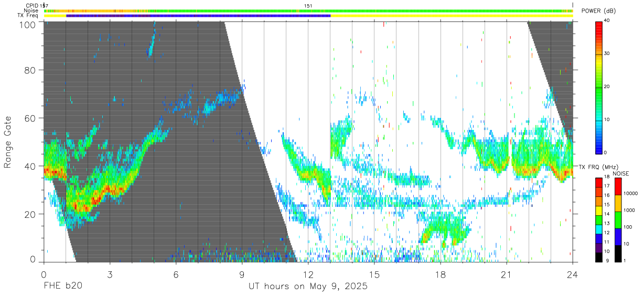
Task: Click the 18 tick on UT hours axis
Action: 441,273
